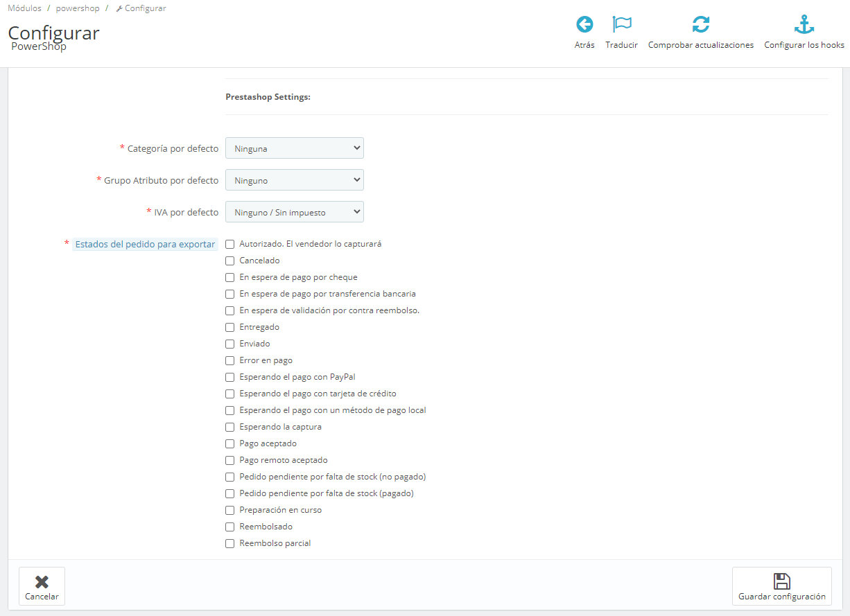Toggle the Entregado checkbox

point(230,327)
